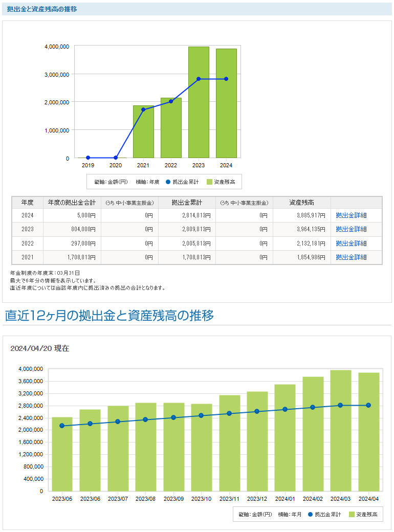This screenshot has width=394, height=532.
Task: Click the 資産残高 column header in table
Action: coord(302,203)
